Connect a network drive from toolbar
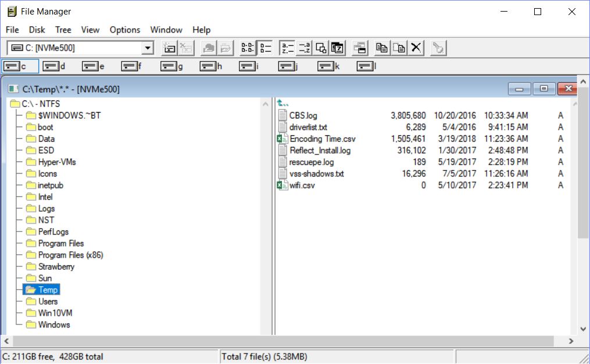Screen dimensions: 590x364 (x=169, y=48)
